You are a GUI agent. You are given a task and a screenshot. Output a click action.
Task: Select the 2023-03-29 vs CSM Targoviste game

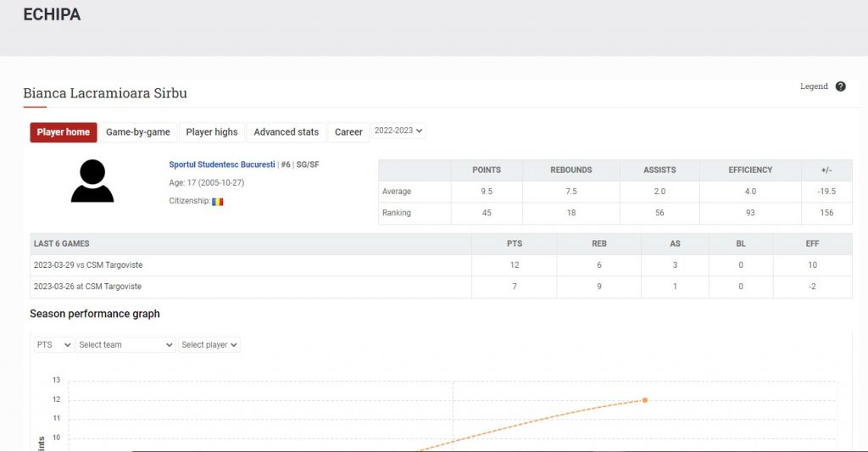(x=88, y=265)
